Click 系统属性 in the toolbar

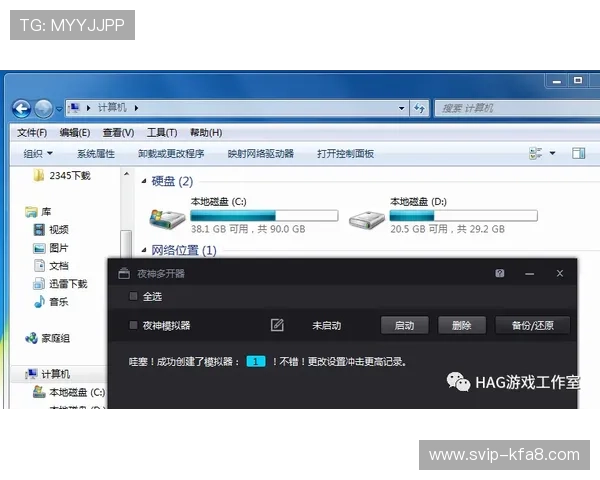coord(96,154)
